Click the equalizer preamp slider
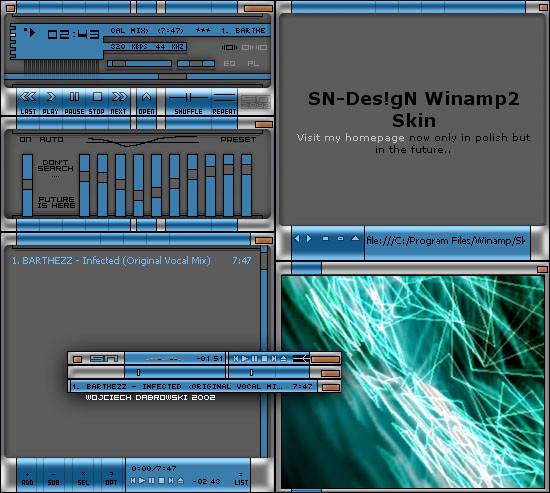Image resolution: width=550 pixels, height=493 pixels. click(x=27, y=185)
